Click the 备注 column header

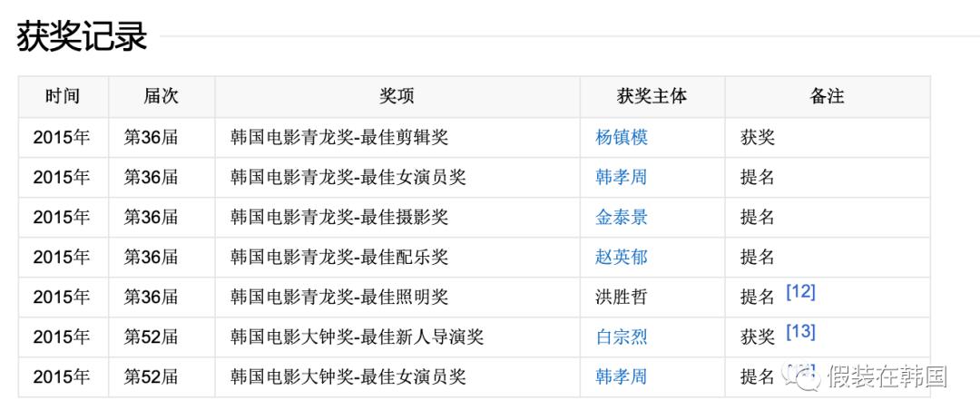(827, 96)
